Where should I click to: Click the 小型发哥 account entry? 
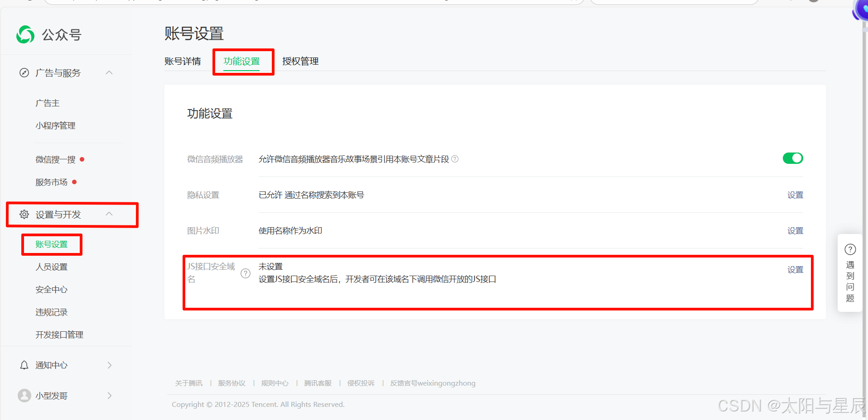[66, 396]
